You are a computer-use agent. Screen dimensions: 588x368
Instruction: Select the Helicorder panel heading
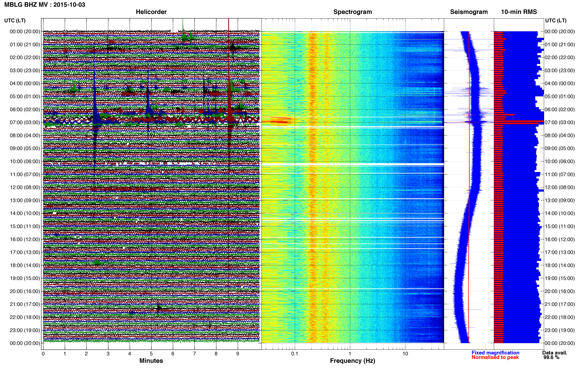(151, 12)
